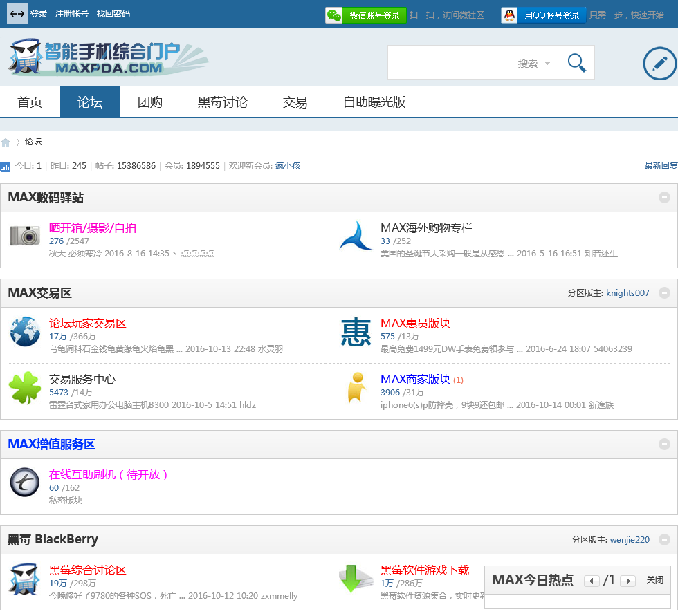The width and height of the screenshot is (678, 616).
Task: Open the 晒开箱/摄影/自拍 forum
Action: click(93, 228)
